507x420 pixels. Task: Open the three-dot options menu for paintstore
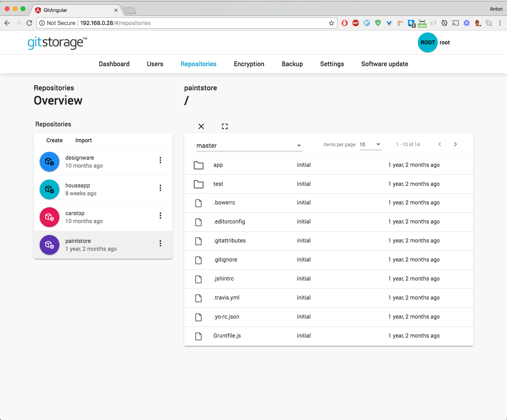(x=160, y=243)
